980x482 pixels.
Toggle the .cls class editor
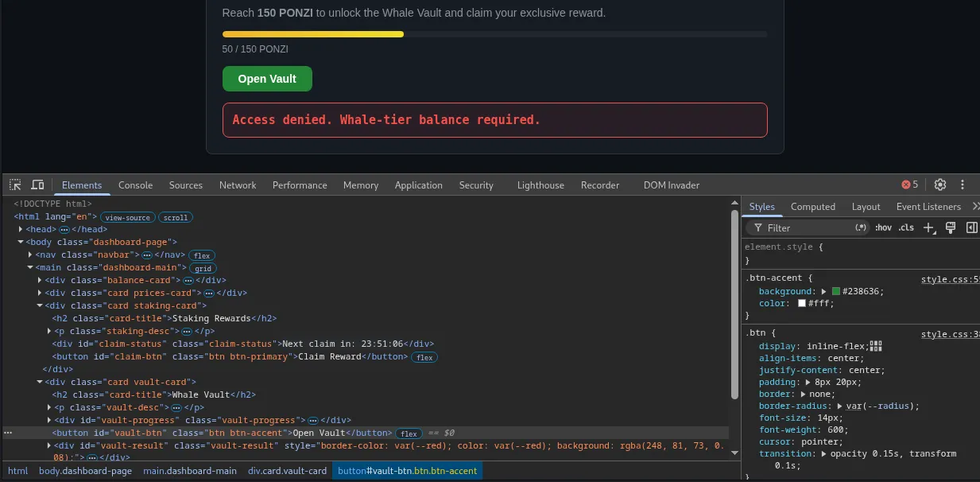click(906, 227)
